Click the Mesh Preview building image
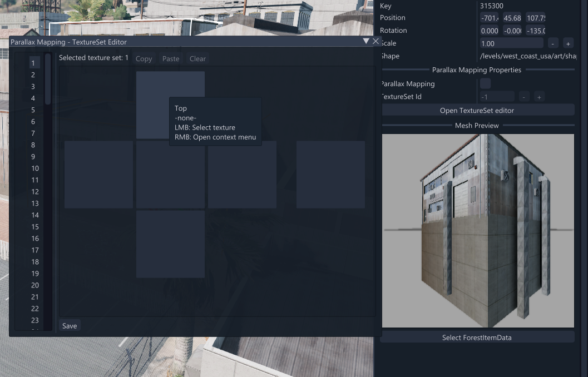 click(x=478, y=230)
